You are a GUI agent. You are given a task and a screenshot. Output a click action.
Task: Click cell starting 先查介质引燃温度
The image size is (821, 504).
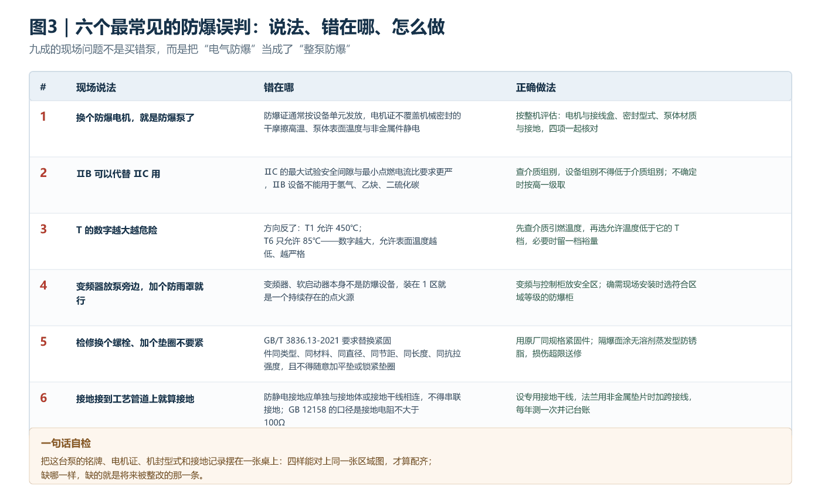click(598, 234)
